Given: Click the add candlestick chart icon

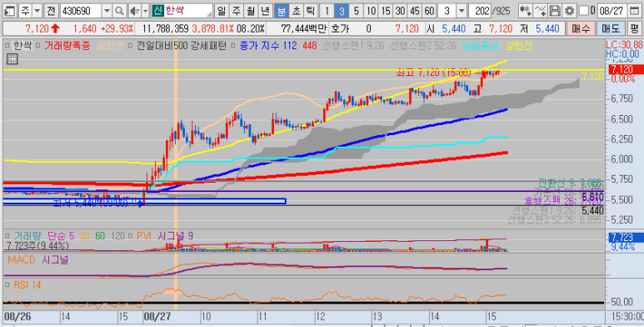Looking at the screenshot, I should [x=526, y=11].
